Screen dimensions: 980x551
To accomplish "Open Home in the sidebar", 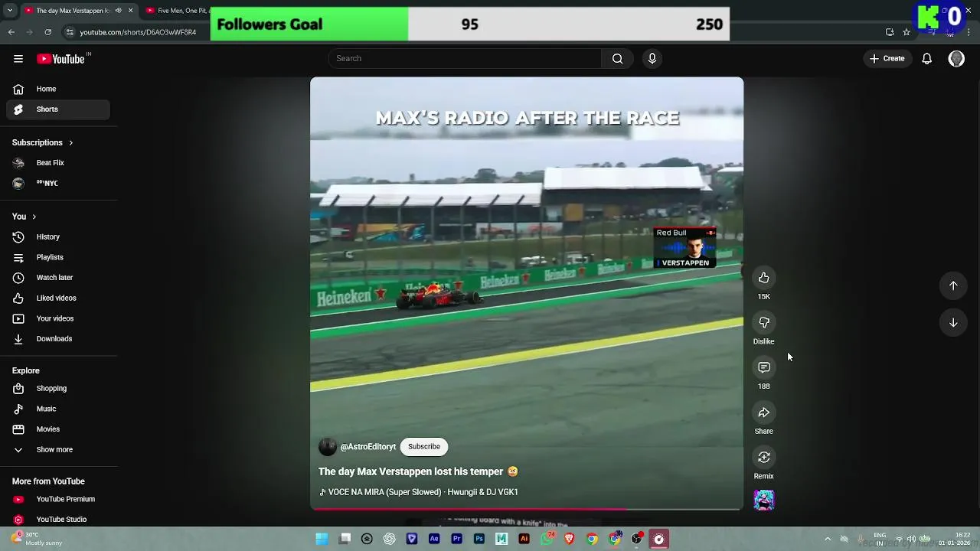I will click(x=58, y=89).
